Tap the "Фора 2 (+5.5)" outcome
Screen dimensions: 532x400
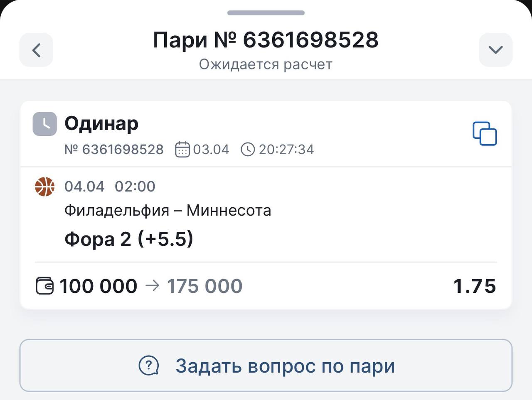(129, 239)
